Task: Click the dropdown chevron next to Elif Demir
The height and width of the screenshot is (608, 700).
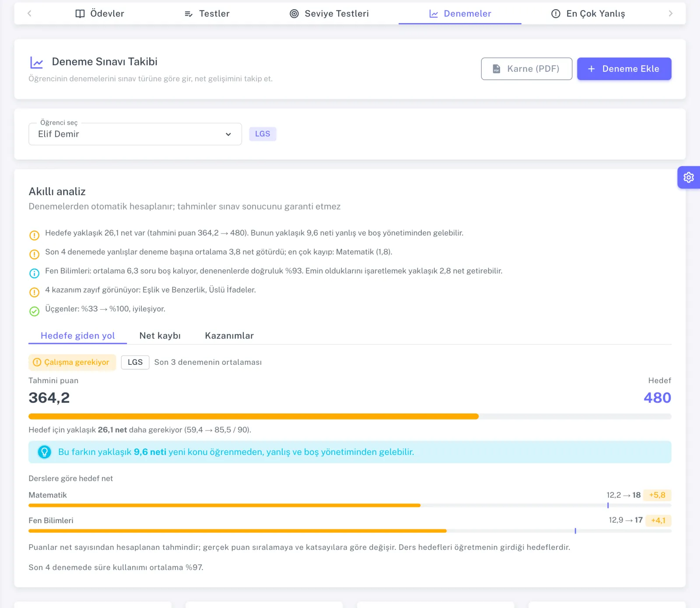Action: tap(228, 134)
